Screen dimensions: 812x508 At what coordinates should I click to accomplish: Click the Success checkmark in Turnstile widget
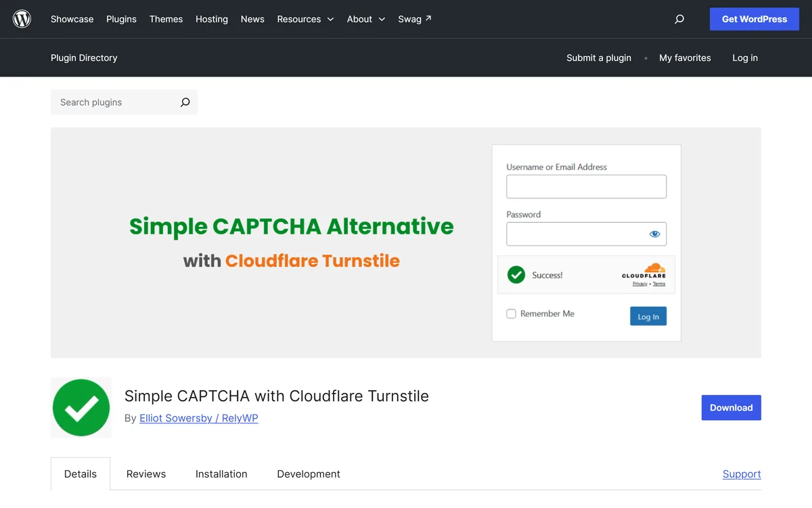pyautogui.click(x=516, y=275)
